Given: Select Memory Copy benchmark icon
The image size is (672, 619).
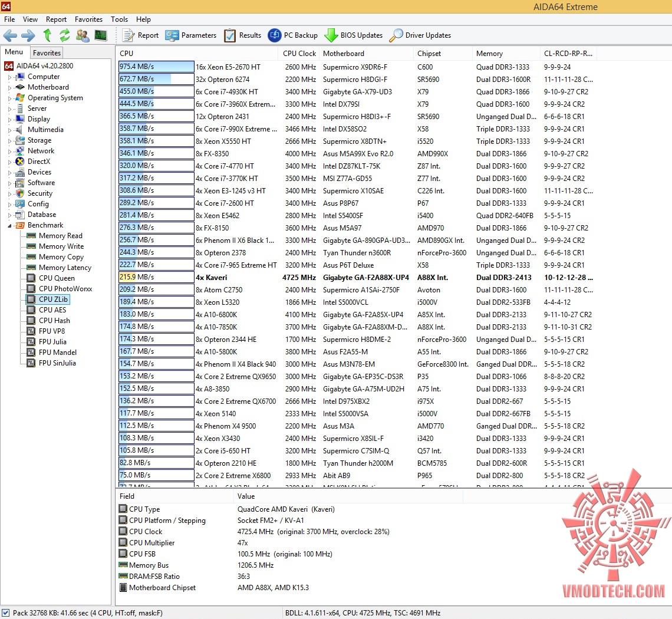Looking at the screenshot, I should [31, 257].
